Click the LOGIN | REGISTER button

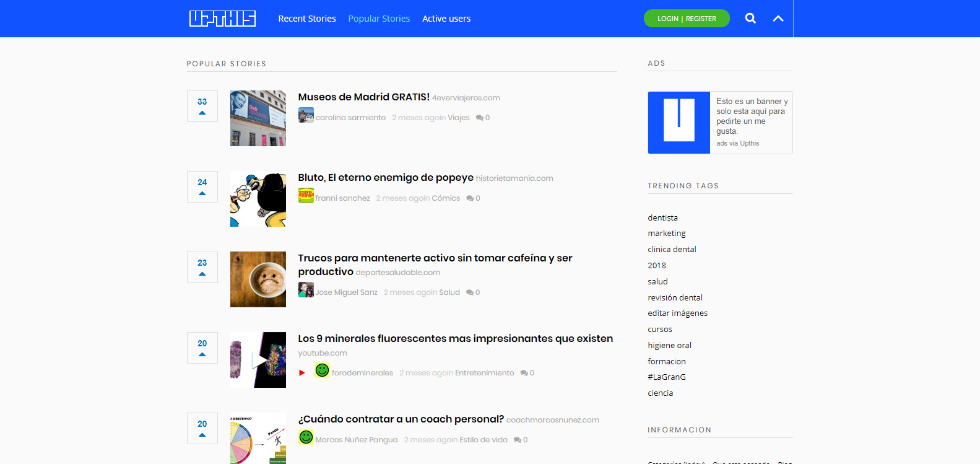click(x=687, y=19)
